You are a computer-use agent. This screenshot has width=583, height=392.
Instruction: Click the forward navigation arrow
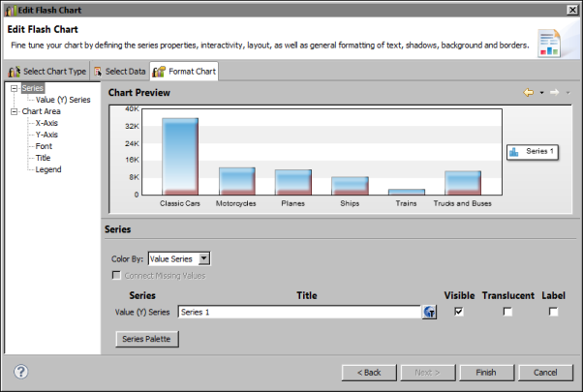click(x=554, y=93)
